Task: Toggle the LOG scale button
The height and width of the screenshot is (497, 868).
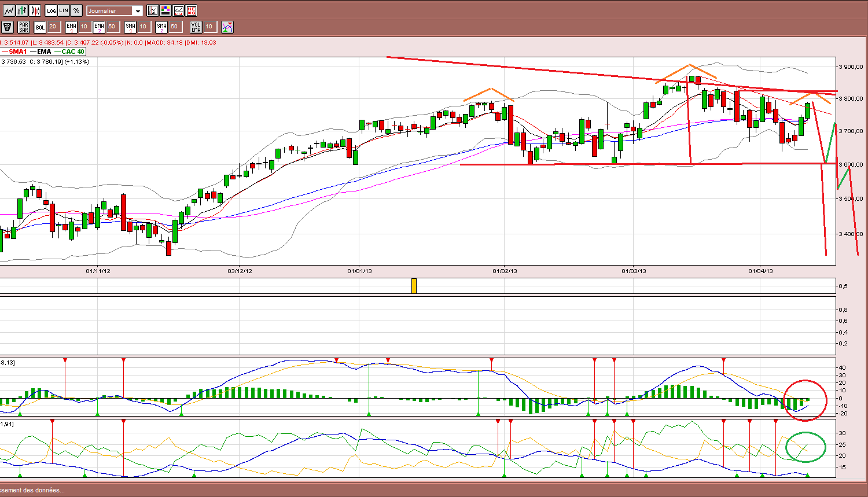Action: [x=51, y=10]
